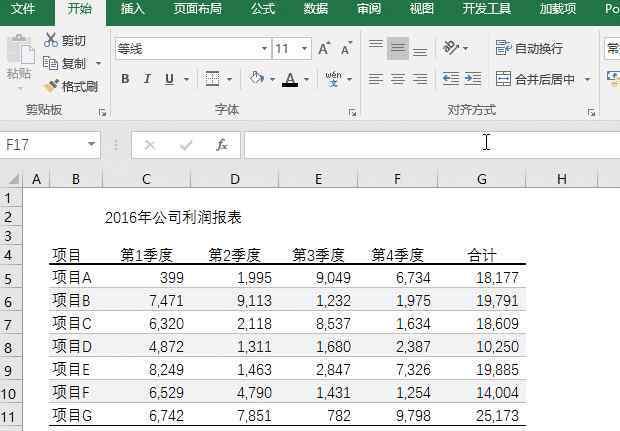Set top vertical alignment
This screenshot has height=431, width=620.
(376, 44)
